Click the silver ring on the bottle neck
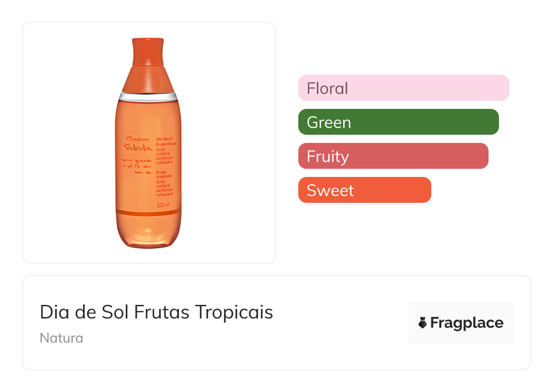This screenshot has width=553, height=392. point(148,96)
